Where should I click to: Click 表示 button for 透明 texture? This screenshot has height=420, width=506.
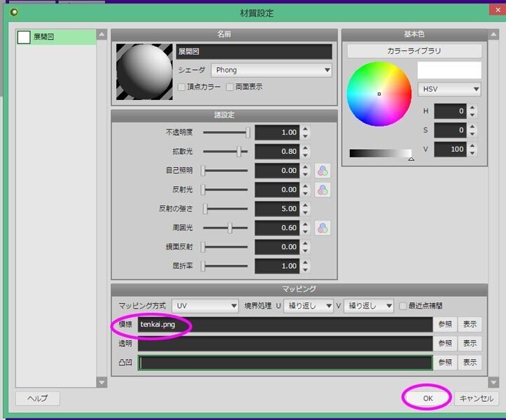(470, 343)
